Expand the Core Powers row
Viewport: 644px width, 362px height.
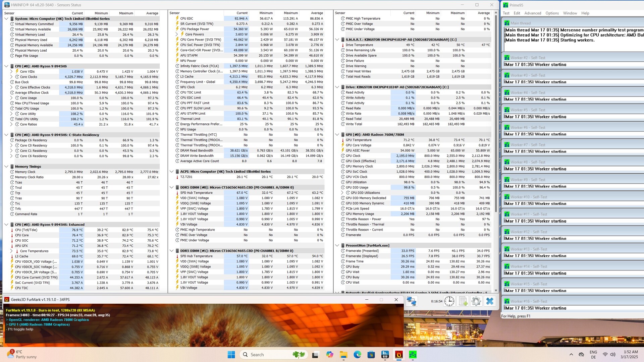(177, 34)
